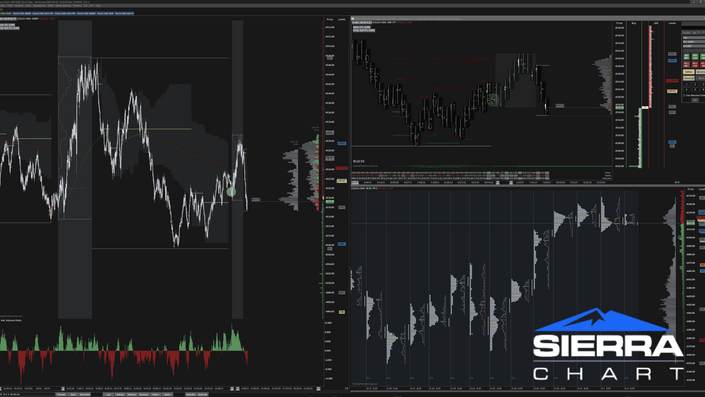Click the Price column header of left chart
This screenshot has height=397, width=705.
[x=330, y=19]
